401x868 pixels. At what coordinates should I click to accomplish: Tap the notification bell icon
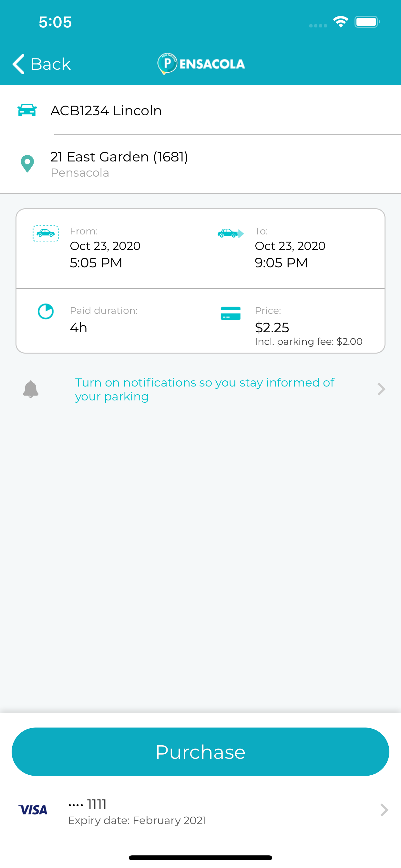coord(31,389)
